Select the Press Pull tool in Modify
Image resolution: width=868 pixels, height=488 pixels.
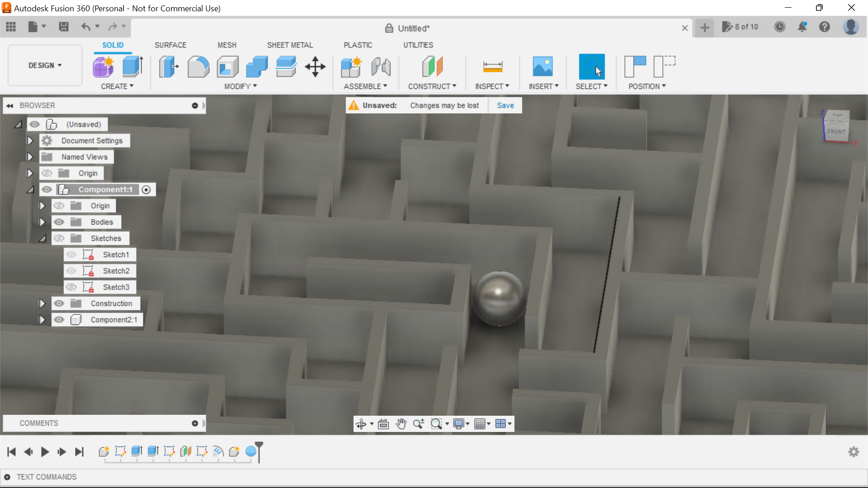(168, 66)
